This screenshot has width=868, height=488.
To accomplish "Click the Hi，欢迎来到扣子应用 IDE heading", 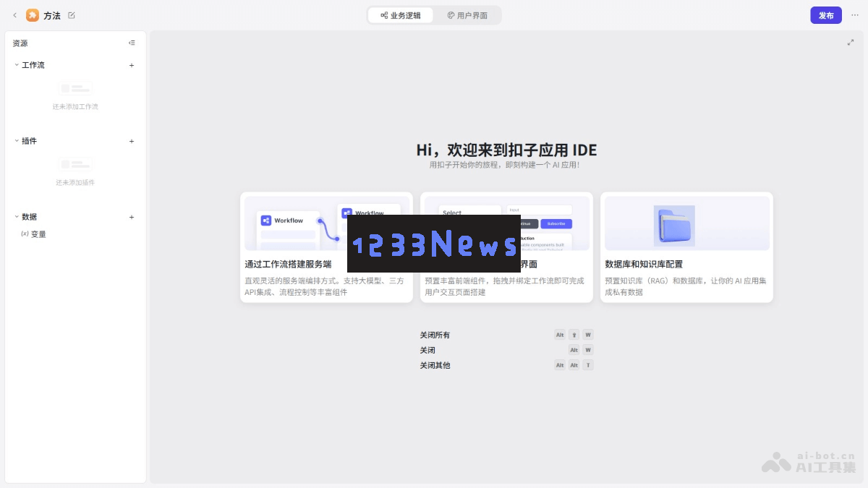I will pyautogui.click(x=506, y=150).
